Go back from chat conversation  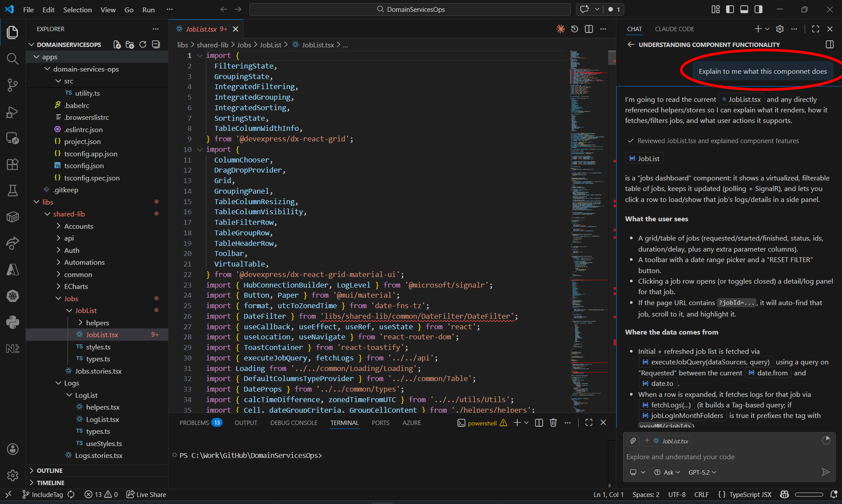(x=631, y=44)
